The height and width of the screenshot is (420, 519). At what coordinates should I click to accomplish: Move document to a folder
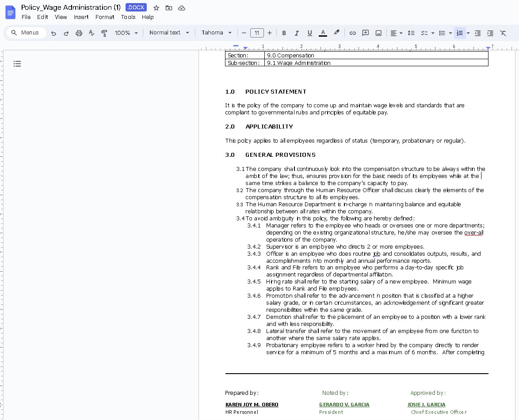click(x=169, y=8)
